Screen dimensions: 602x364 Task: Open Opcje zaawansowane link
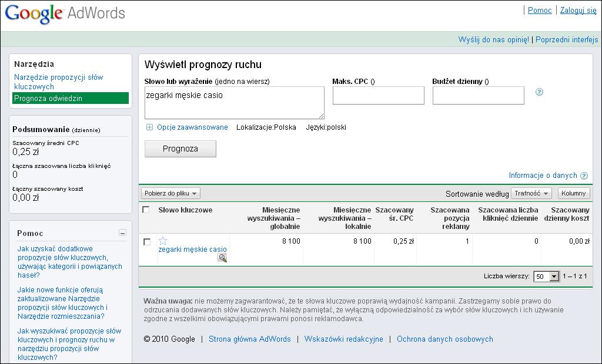[192, 127]
